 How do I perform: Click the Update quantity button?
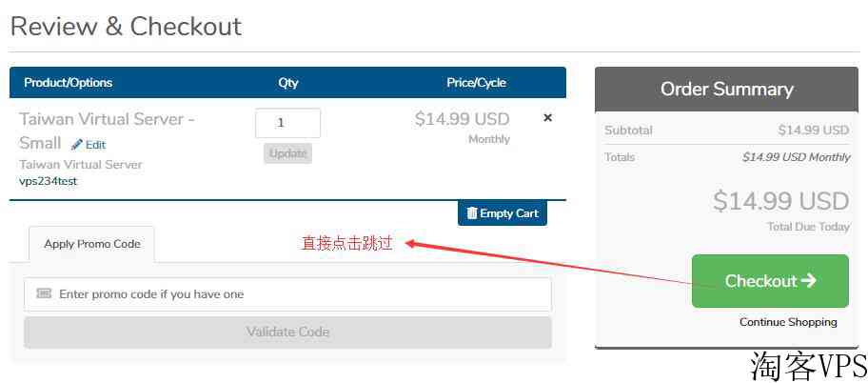[287, 153]
